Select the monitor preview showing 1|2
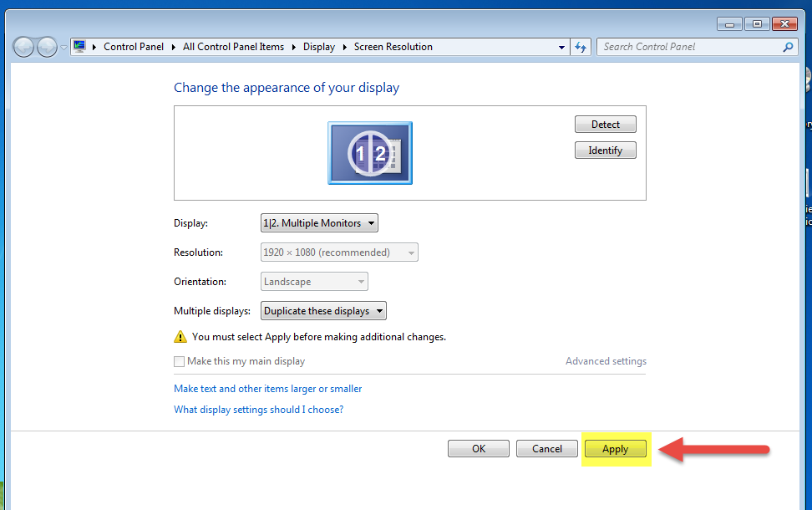This screenshot has width=812, height=510. [x=370, y=153]
